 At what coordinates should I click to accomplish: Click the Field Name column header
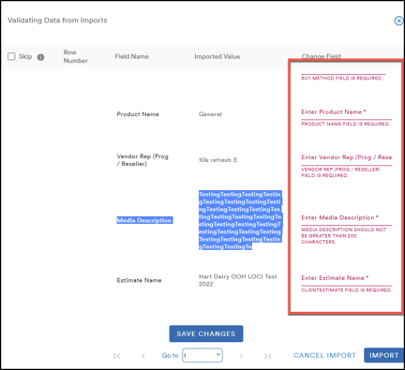(x=132, y=56)
